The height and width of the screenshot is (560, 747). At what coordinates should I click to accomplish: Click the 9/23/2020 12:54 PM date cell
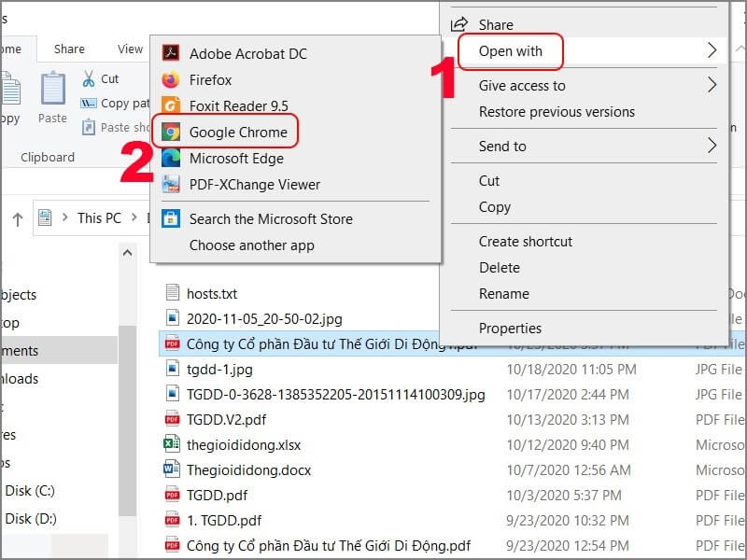(x=568, y=545)
